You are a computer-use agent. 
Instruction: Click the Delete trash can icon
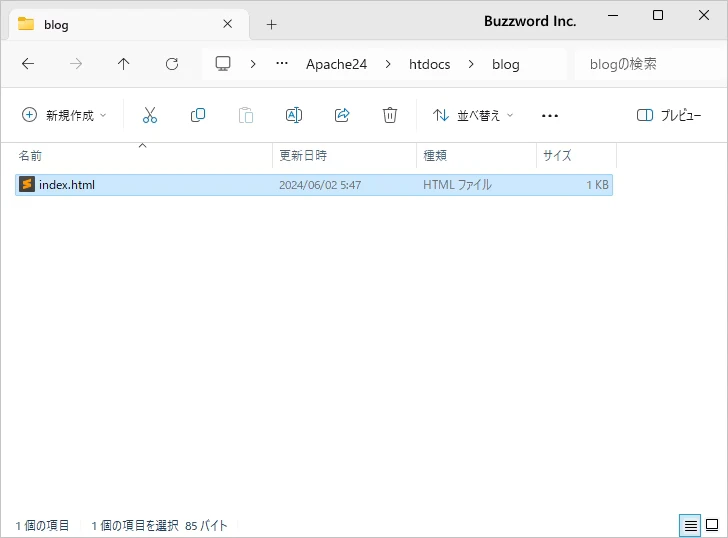click(390, 115)
